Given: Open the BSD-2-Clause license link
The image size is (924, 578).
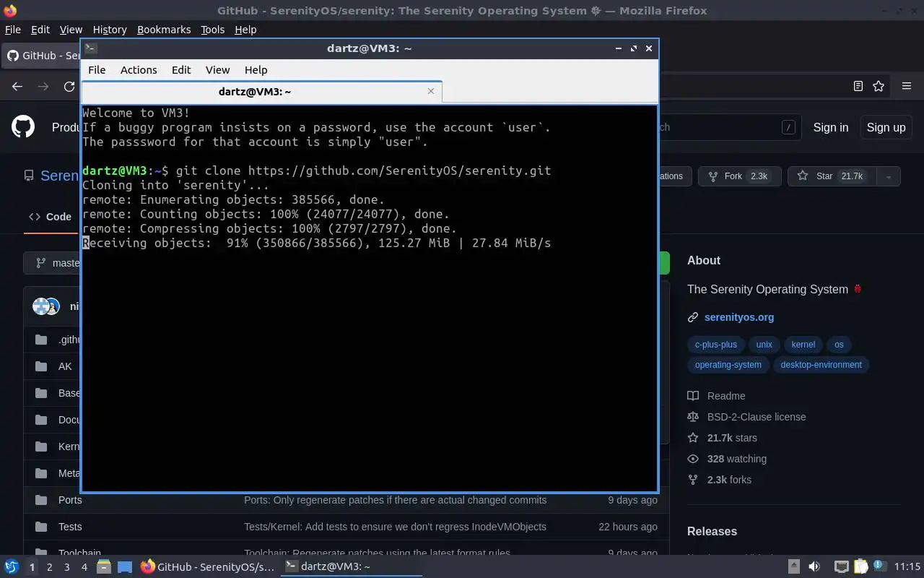Looking at the screenshot, I should pos(757,417).
